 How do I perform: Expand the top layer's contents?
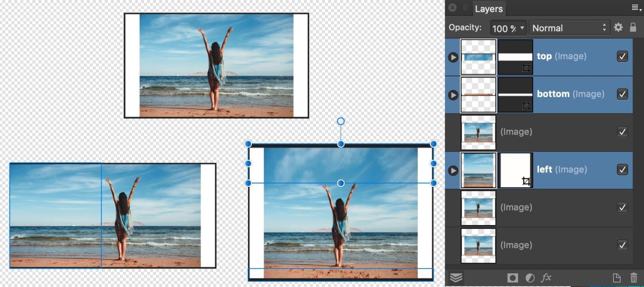(x=453, y=56)
